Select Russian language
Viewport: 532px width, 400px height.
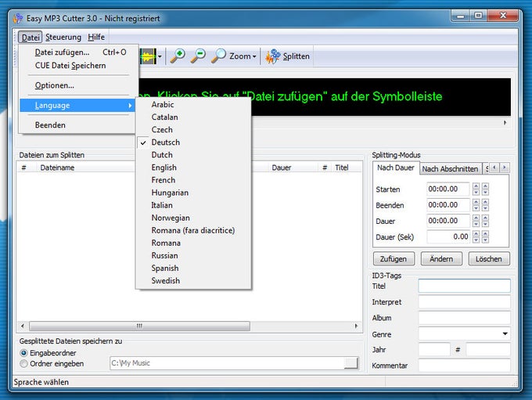point(193,255)
